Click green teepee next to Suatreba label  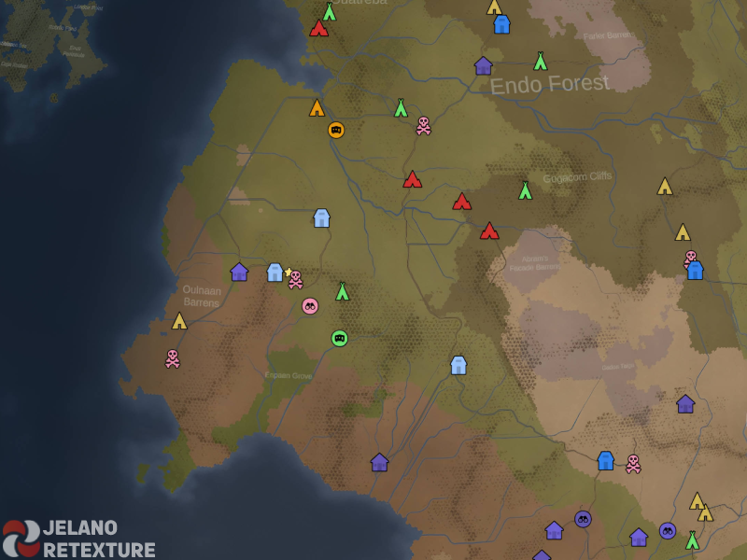330,12
